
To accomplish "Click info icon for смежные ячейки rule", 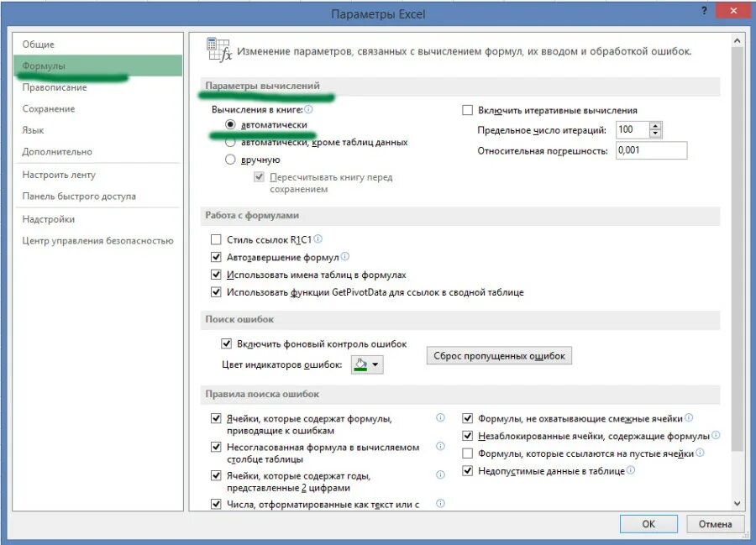I will [689, 417].
